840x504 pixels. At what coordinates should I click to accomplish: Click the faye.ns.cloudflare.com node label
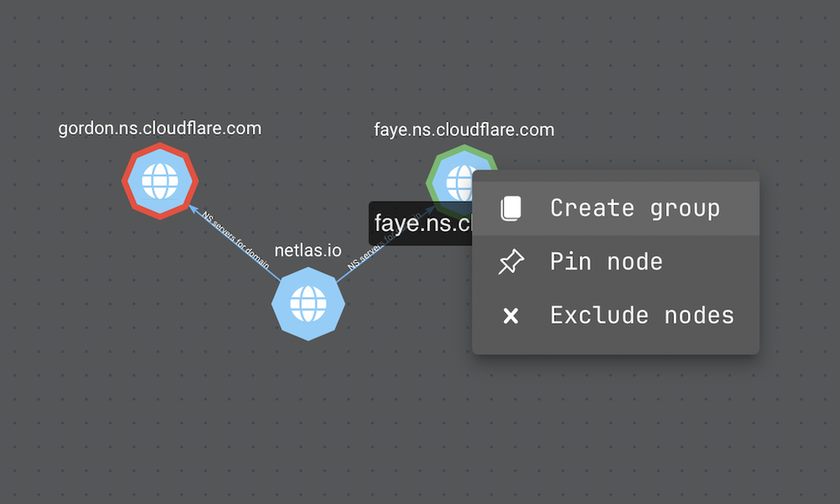464,129
